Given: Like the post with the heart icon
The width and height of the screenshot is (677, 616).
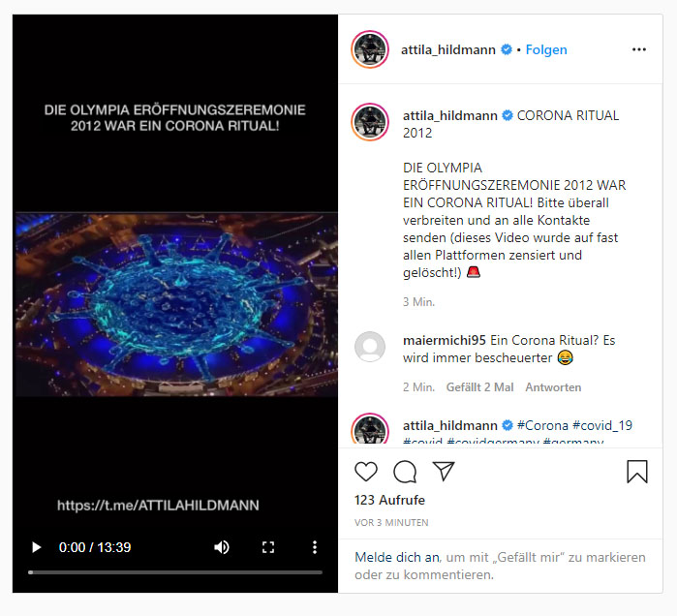Looking at the screenshot, I should point(366,472).
